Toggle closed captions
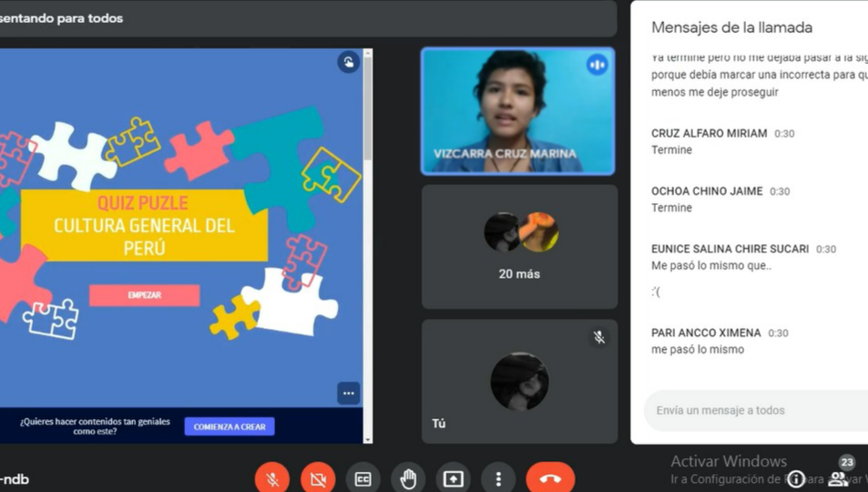This screenshot has height=492, width=868. [363, 478]
